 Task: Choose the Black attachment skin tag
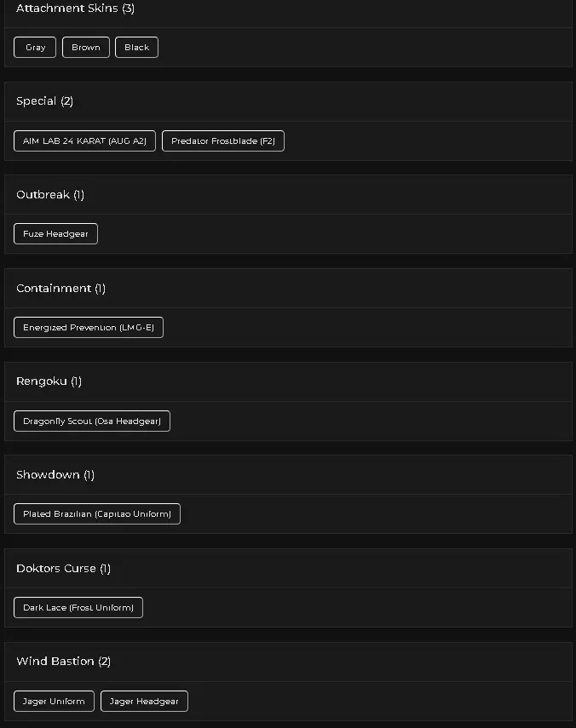(x=136, y=48)
